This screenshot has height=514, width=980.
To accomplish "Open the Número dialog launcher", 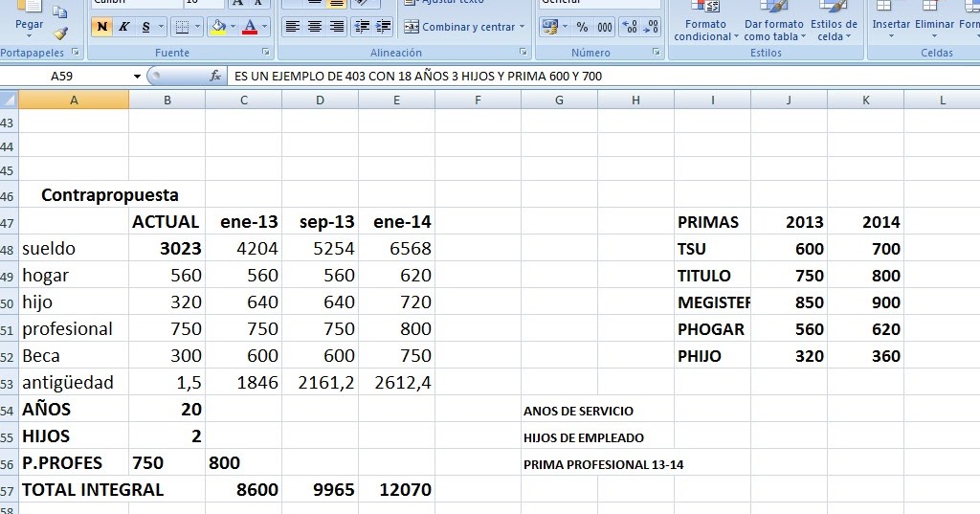I will pos(657,52).
